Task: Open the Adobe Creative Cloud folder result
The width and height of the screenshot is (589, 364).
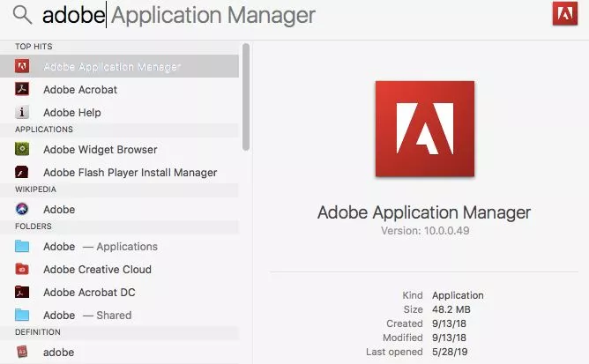Action: coord(119,270)
